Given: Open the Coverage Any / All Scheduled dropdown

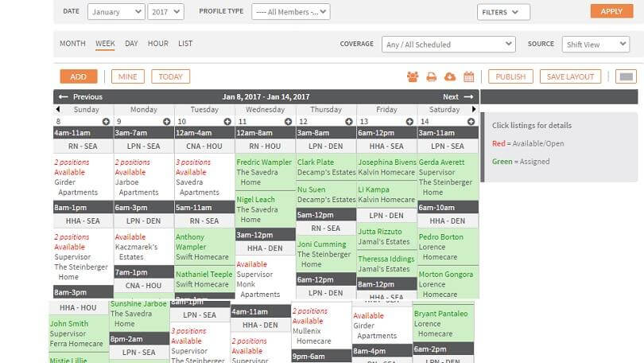Looking at the screenshot, I should click(x=448, y=45).
